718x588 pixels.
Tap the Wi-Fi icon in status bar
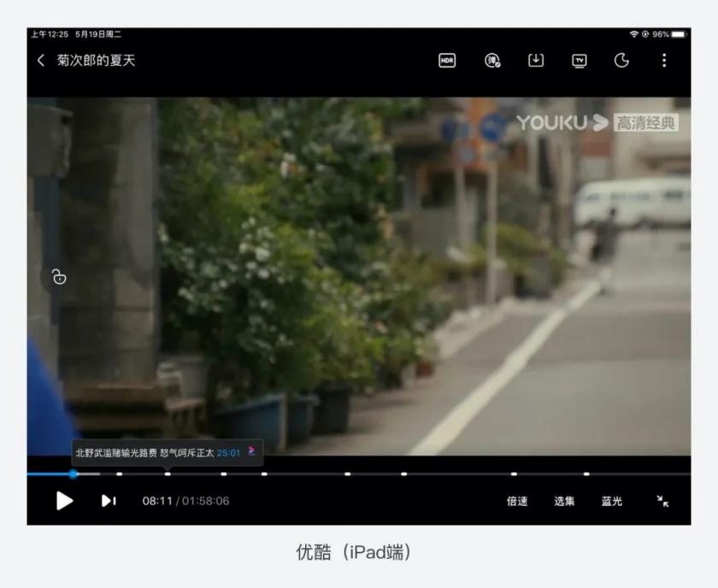point(633,34)
